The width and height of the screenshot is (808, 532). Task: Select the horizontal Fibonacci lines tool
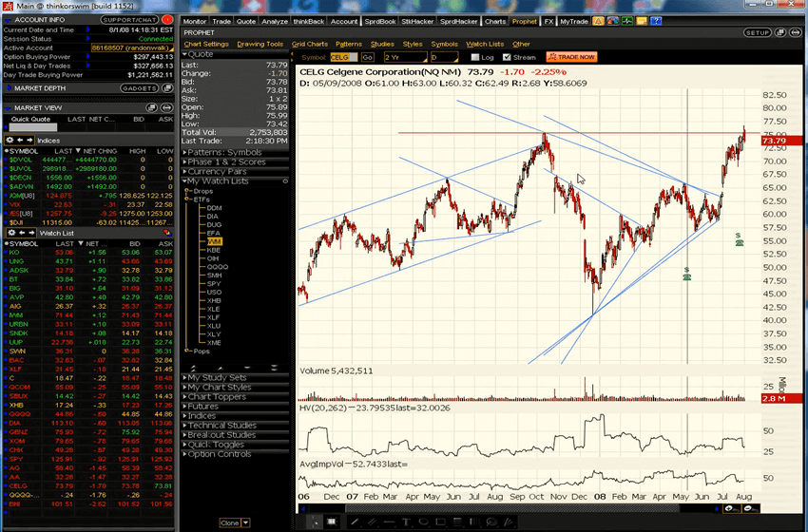[457, 522]
